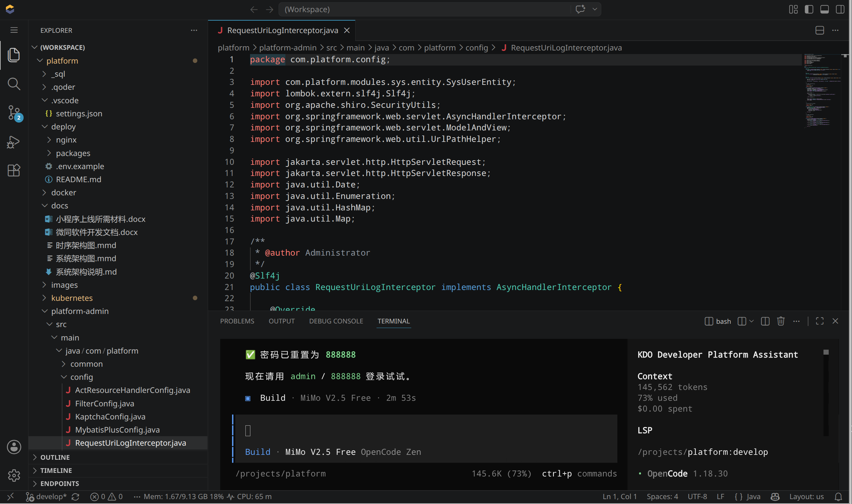Open the application hamburger menu
Viewport: 852px width, 504px height.
pyautogui.click(x=14, y=30)
